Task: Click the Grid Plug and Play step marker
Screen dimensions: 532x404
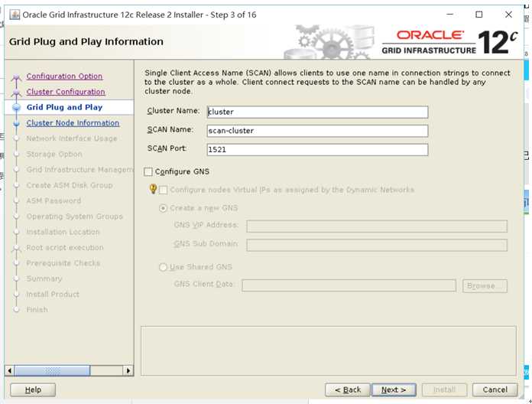Action: click(16, 107)
